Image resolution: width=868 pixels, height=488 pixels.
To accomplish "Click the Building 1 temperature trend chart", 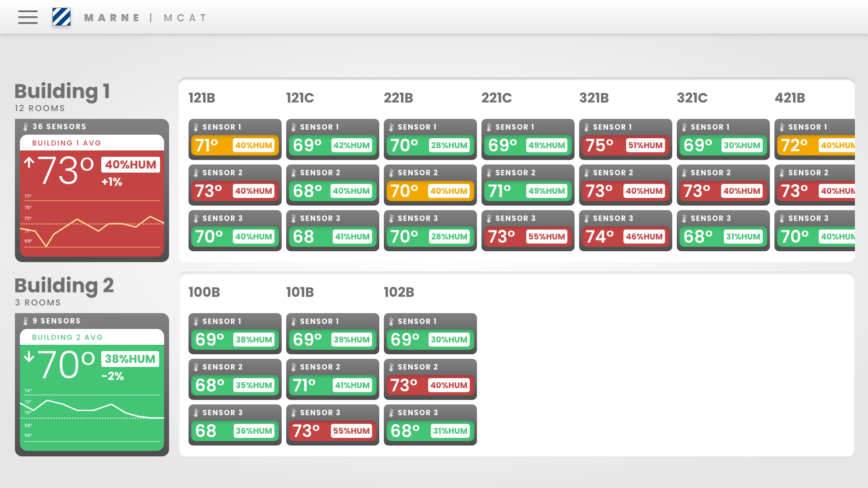I will (x=92, y=222).
